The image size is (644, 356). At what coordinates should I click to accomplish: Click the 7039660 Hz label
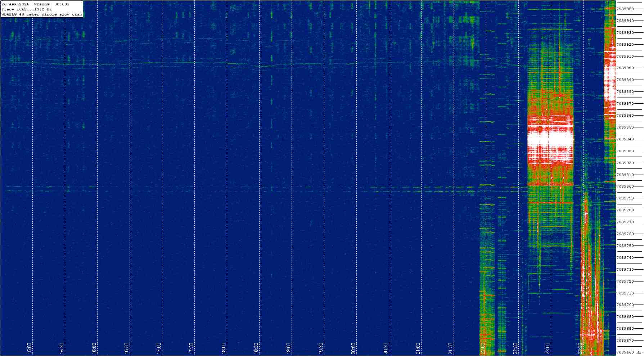tap(628, 352)
